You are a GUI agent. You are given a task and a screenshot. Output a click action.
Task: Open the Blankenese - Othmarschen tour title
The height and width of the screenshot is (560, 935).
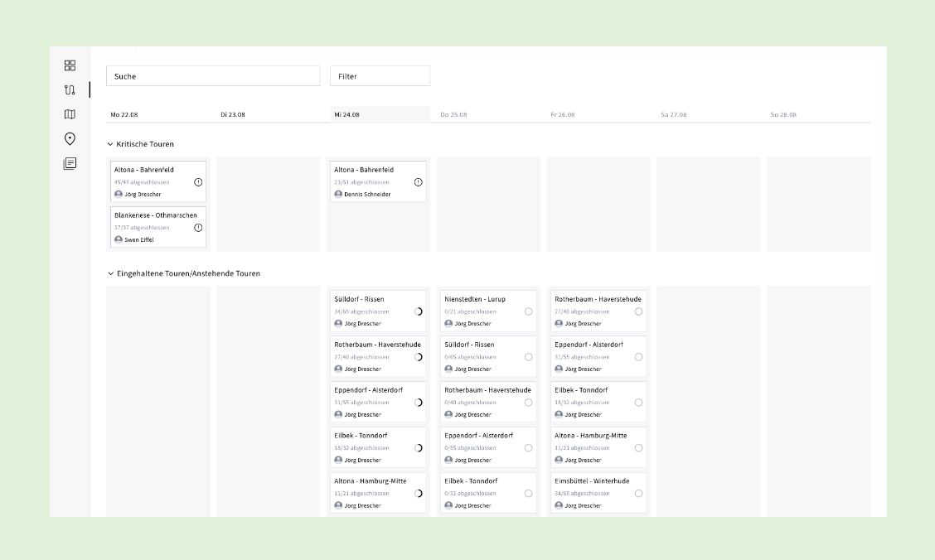[x=156, y=215]
